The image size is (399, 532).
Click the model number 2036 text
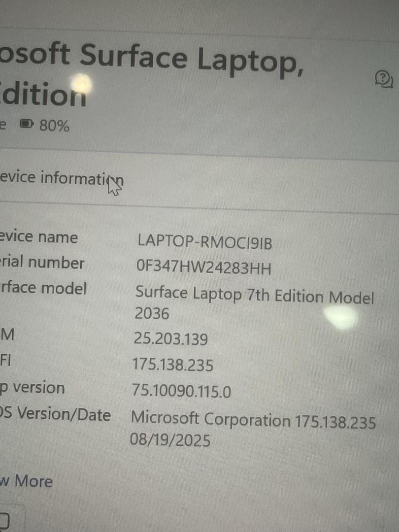pyautogui.click(x=152, y=313)
